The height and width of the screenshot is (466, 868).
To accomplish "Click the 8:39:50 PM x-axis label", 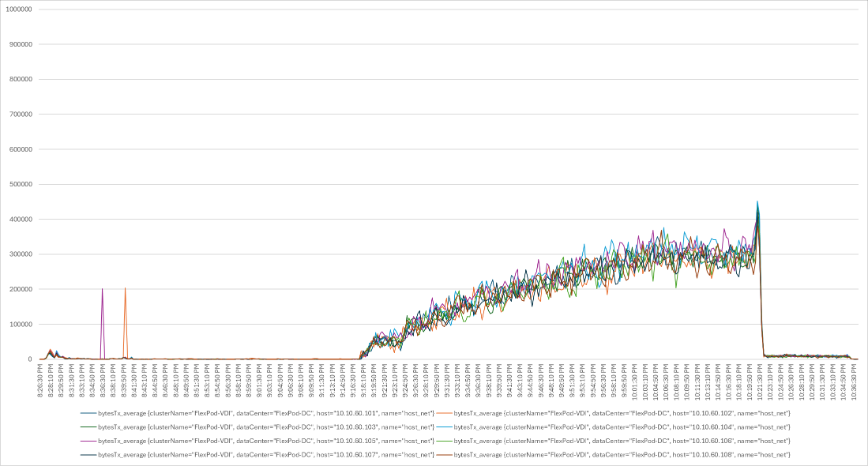I will (123, 380).
